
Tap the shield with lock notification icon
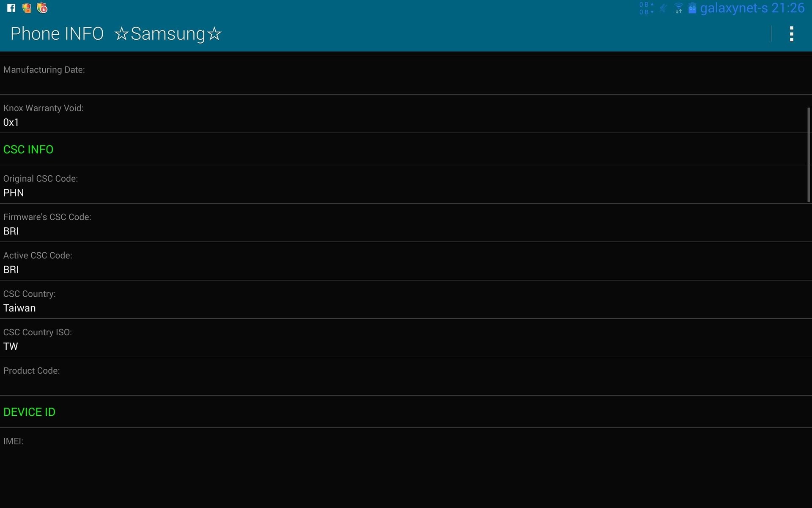point(27,8)
